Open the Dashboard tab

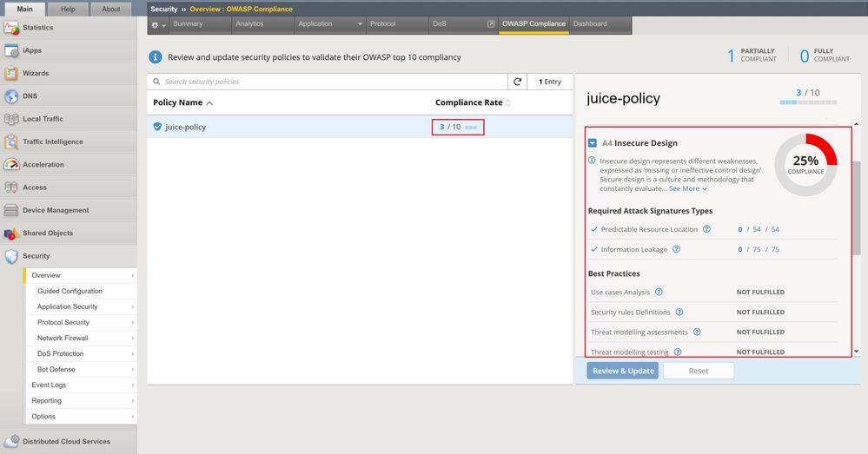(x=590, y=24)
